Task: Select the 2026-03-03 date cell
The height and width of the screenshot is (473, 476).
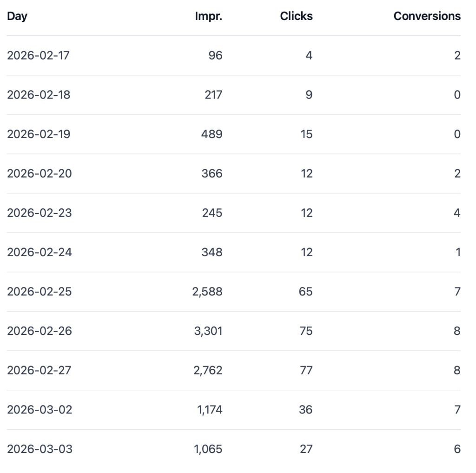Action: [40, 449]
